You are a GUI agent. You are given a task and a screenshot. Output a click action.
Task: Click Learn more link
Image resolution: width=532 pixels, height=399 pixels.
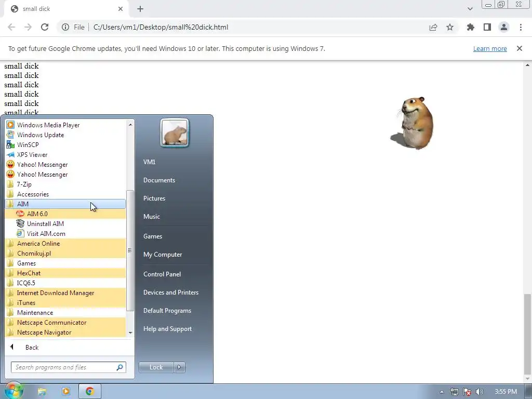click(x=490, y=48)
